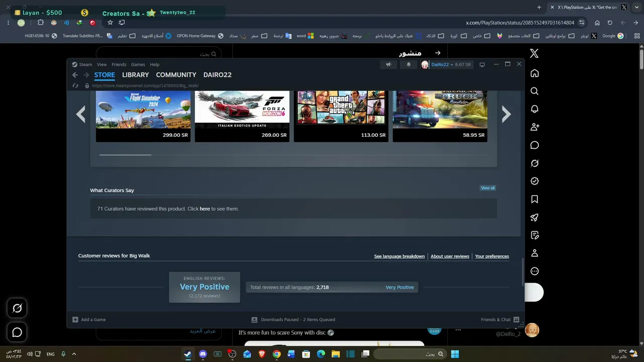The height and width of the screenshot is (362, 644).
Task: Show previous recommended games with left arrow
Action: pyautogui.click(x=81, y=115)
